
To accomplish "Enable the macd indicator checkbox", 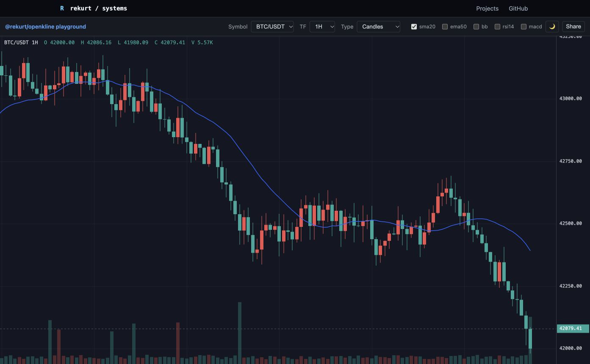I will coord(524,27).
